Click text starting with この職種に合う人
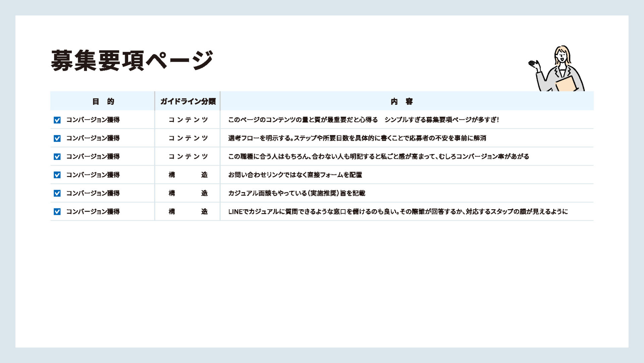The width and height of the screenshot is (644, 363). [x=378, y=156]
